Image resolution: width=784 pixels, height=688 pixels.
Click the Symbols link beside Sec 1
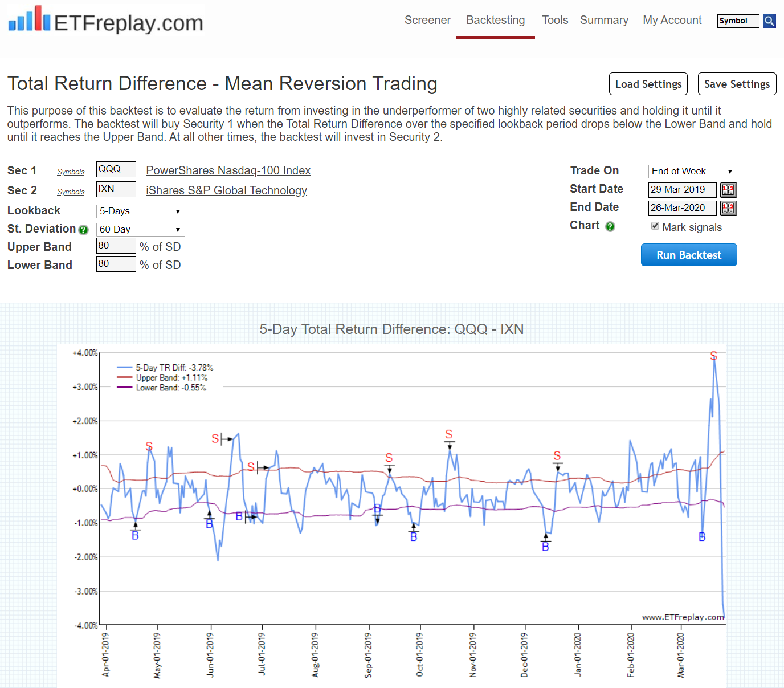71,172
